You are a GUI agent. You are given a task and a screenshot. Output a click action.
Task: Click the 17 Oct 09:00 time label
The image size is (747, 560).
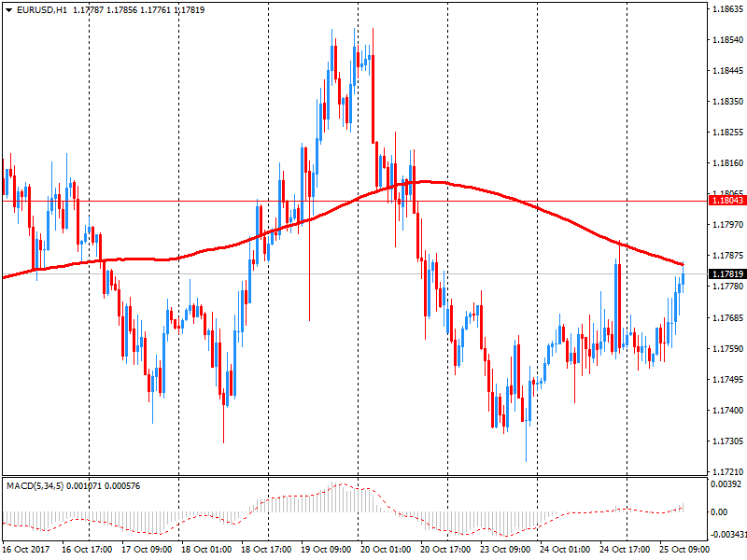point(147,549)
